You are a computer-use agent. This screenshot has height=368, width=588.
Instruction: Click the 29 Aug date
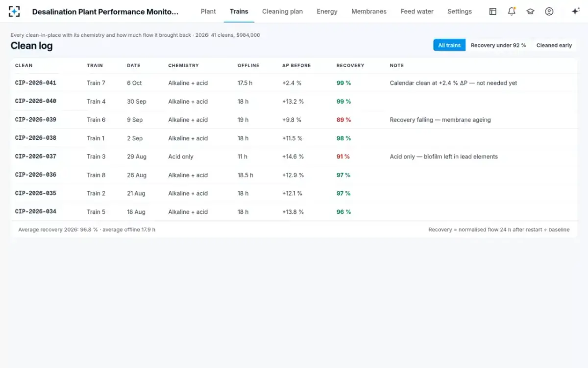pos(137,157)
